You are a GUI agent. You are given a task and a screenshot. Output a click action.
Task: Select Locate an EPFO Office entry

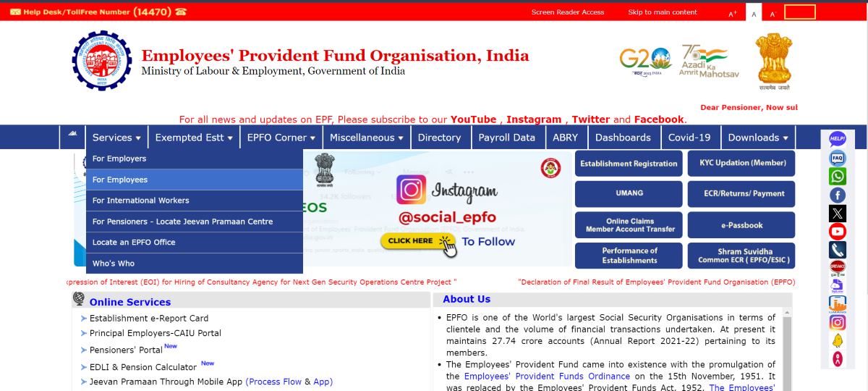[x=194, y=243]
